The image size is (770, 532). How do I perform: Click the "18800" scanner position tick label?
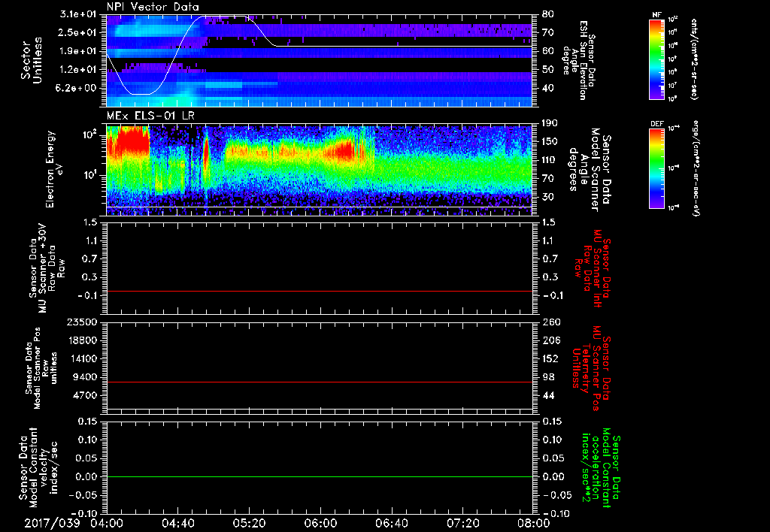point(81,340)
